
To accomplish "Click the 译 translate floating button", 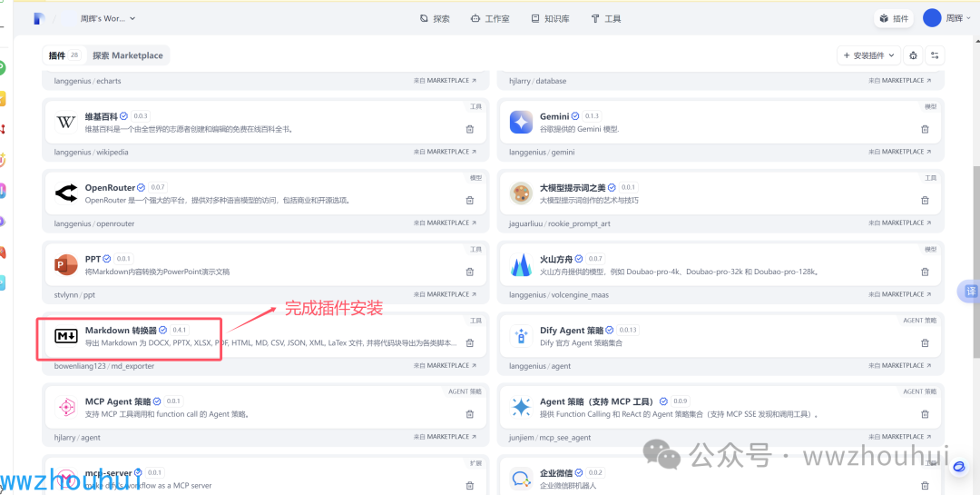I will tap(971, 292).
